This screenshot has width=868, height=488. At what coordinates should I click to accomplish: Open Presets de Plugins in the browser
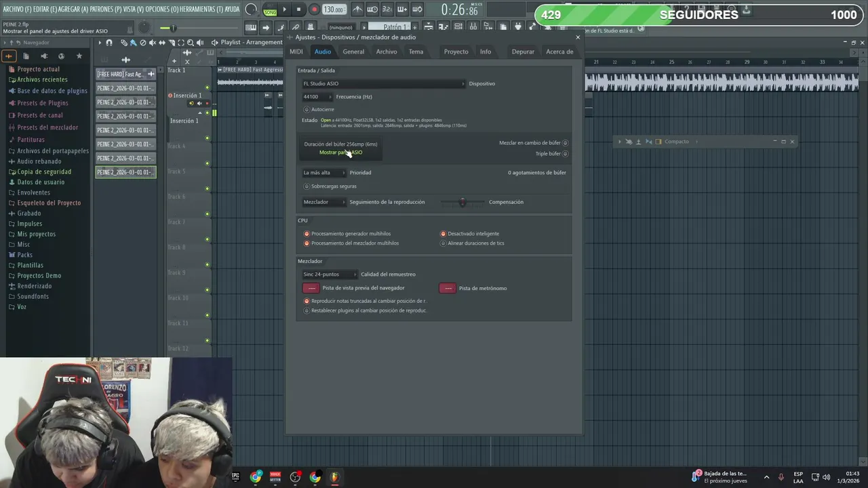click(x=42, y=103)
